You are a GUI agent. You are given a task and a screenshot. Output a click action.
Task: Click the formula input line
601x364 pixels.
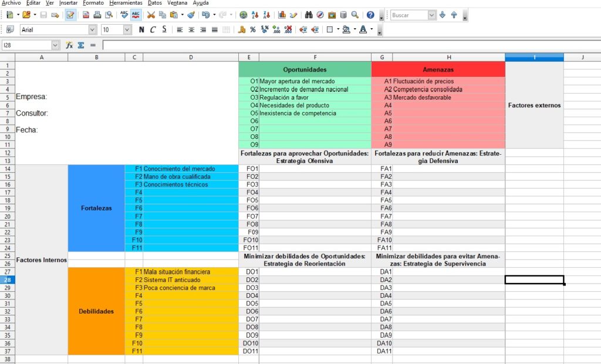[352, 45]
